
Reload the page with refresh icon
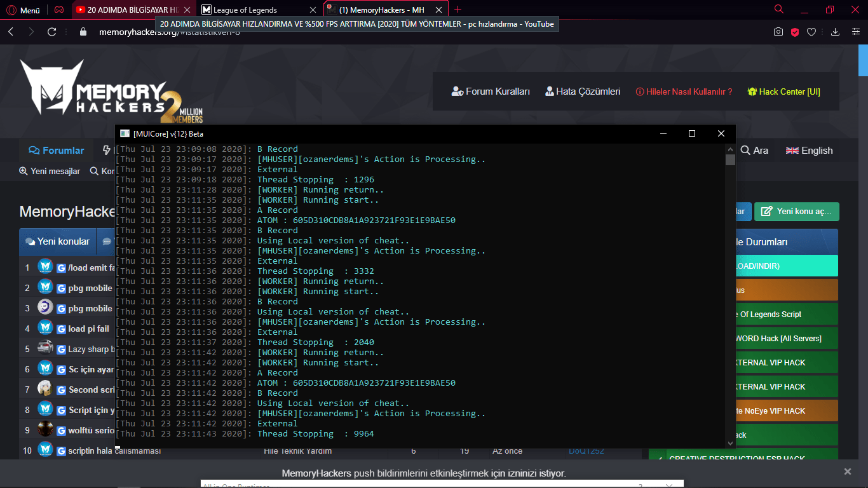[x=52, y=31]
